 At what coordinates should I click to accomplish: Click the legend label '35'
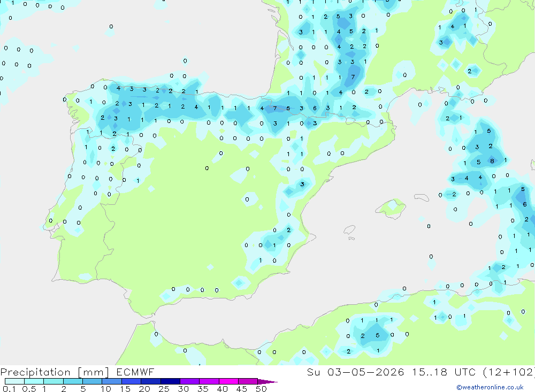[203, 389]
